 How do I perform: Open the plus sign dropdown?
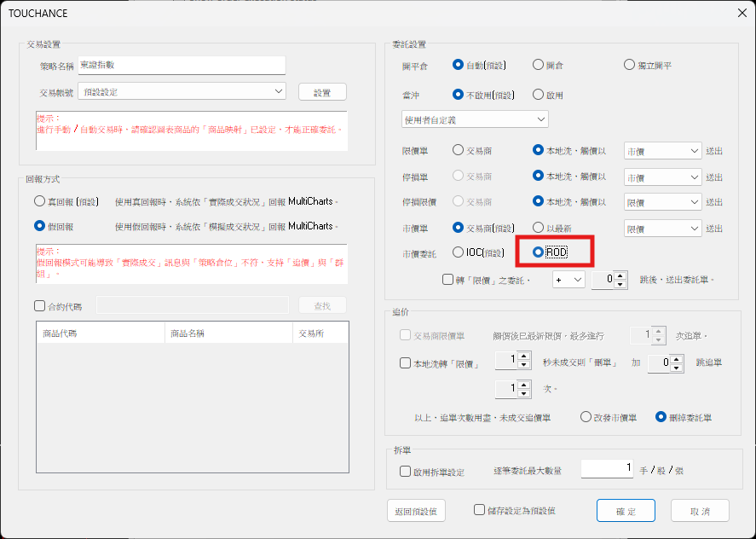point(568,280)
